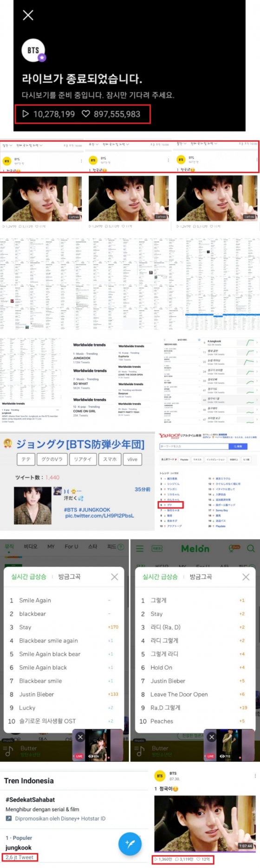This screenshot has height=868, width=260.
Task: Select the テテ tag button
Action: click(26, 459)
